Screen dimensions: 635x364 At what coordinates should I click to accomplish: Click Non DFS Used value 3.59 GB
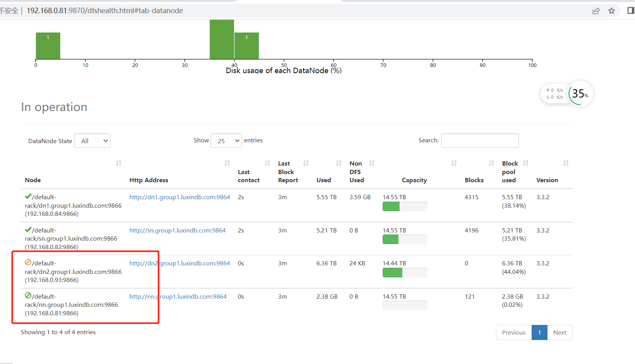click(x=360, y=197)
